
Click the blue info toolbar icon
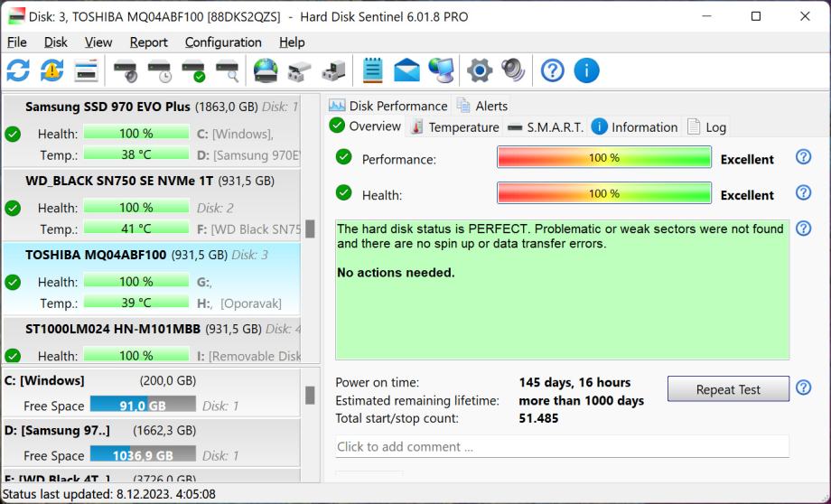coord(586,70)
